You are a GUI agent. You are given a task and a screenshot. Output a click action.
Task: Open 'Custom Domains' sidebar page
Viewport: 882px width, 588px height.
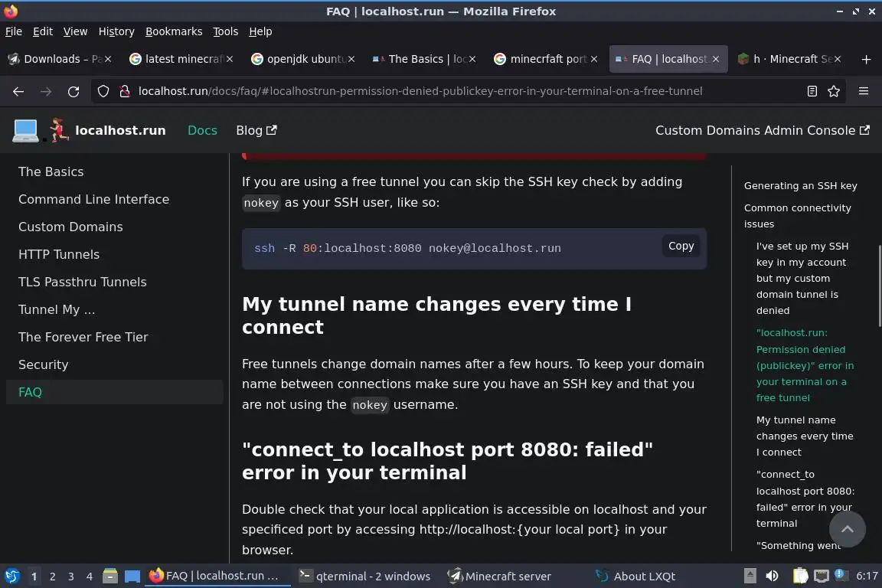pyautogui.click(x=70, y=227)
